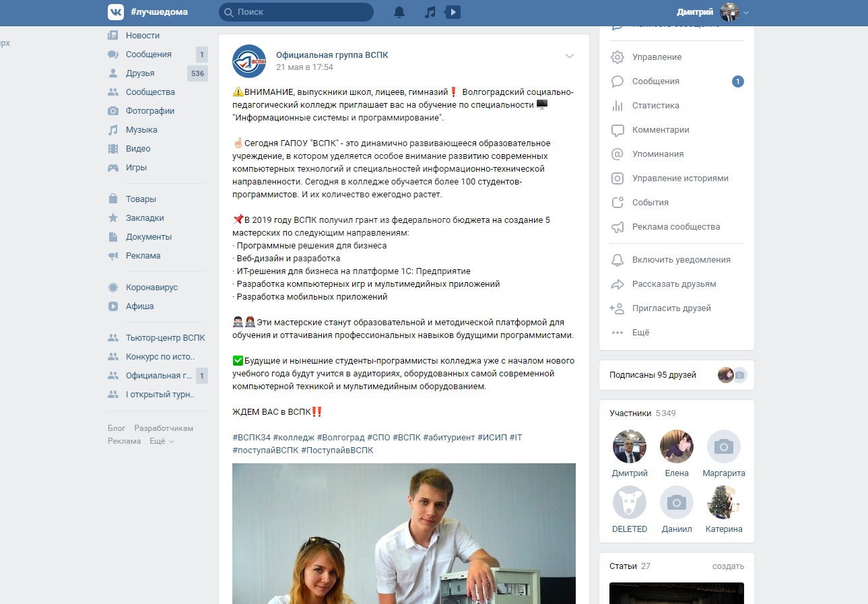The height and width of the screenshot is (604, 868).
Task: Click the Управление gear icon
Action: click(x=617, y=57)
